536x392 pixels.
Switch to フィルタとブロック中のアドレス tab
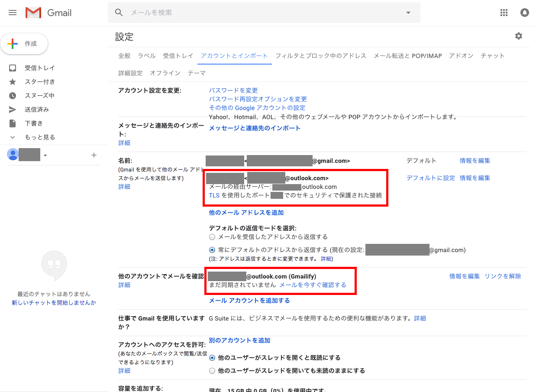pos(321,56)
